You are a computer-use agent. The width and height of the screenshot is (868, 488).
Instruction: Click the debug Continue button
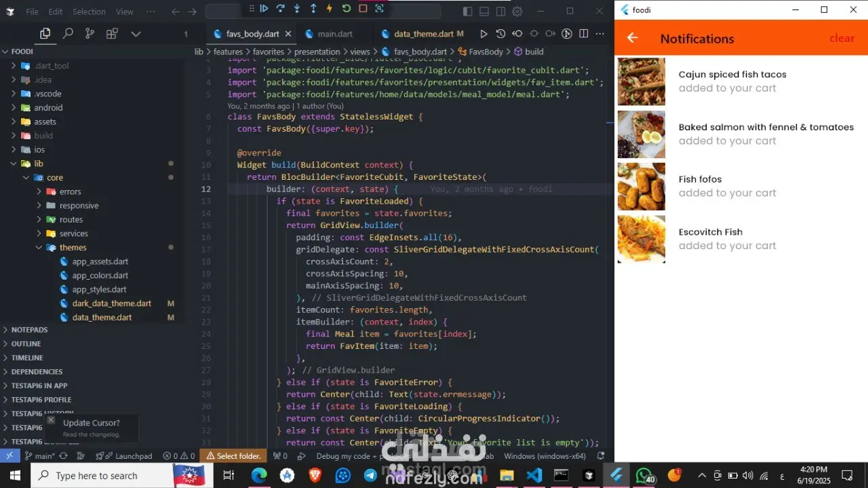264,9
